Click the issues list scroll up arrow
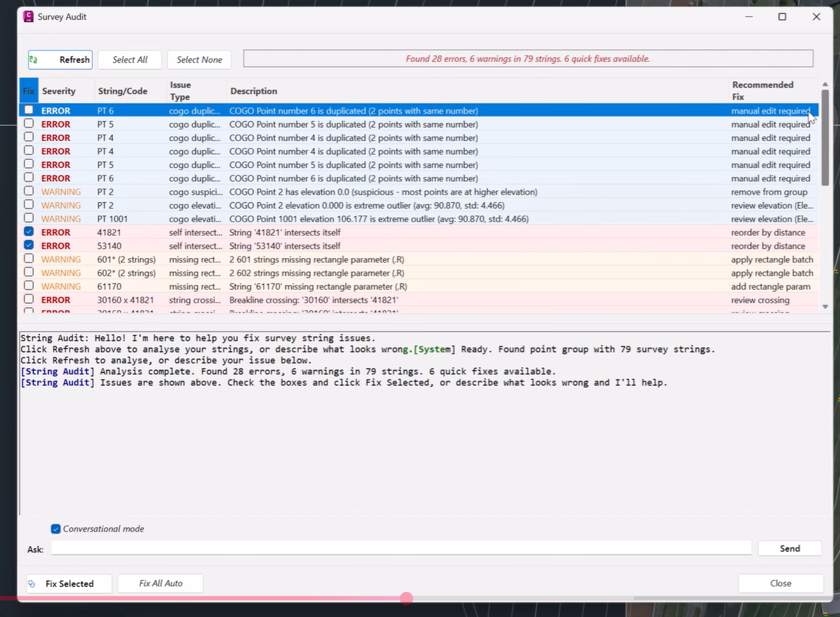 click(825, 84)
